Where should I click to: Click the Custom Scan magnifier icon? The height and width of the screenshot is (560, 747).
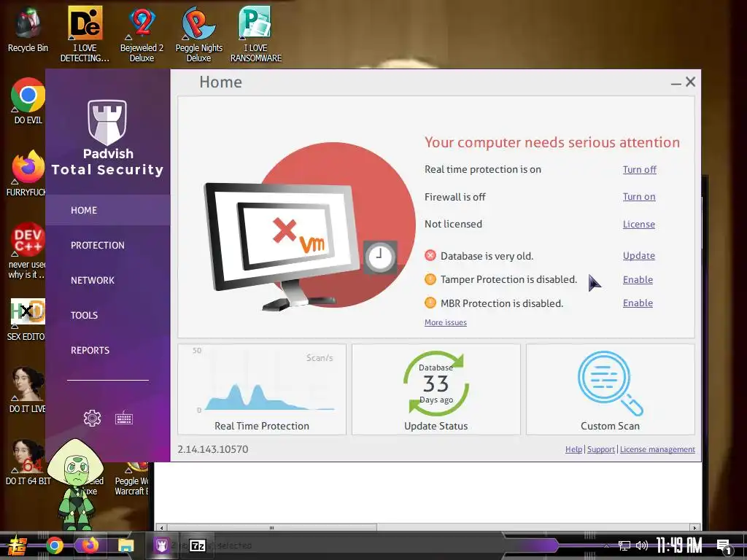pyautogui.click(x=610, y=383)
